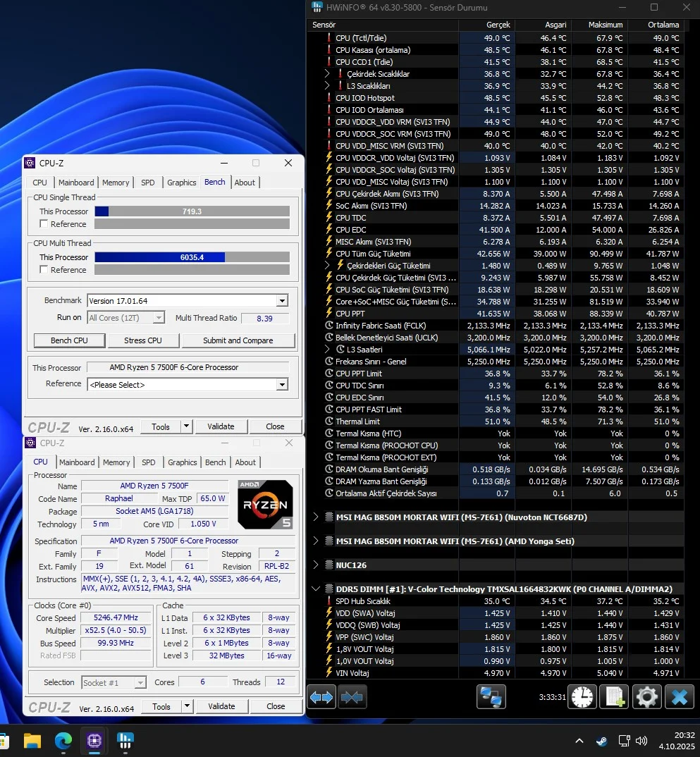
Task: Click the HWiNFO collapse columns arrows icon
Action: tap(352, 697)
